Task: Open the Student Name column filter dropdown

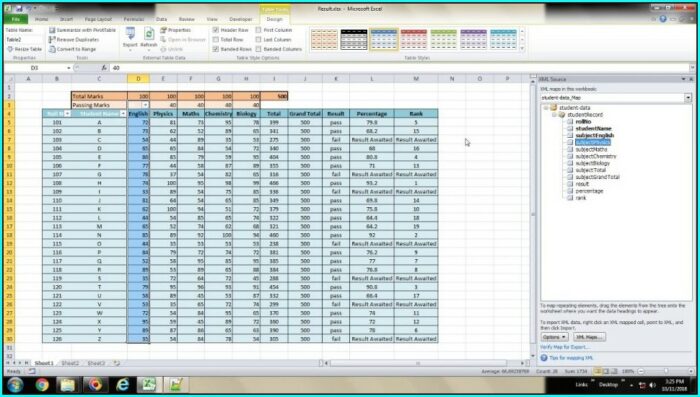Action: 123,114
